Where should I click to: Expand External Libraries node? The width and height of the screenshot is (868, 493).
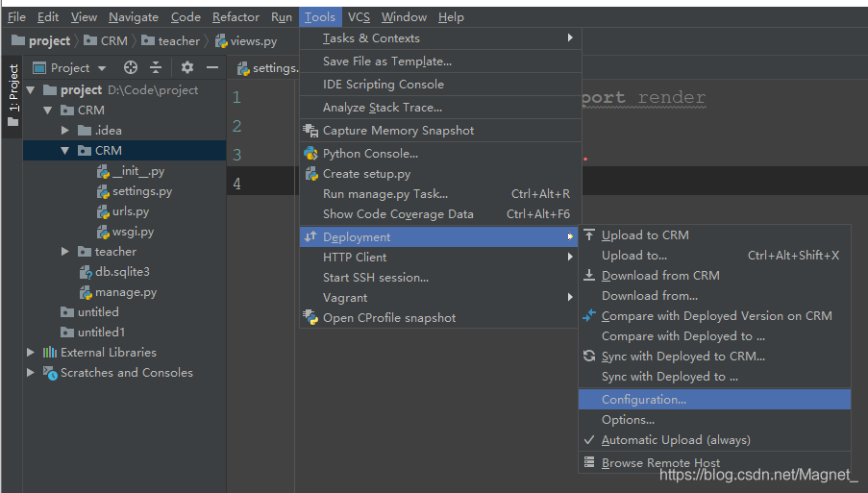pyautogui.click(x=31, y=353)
